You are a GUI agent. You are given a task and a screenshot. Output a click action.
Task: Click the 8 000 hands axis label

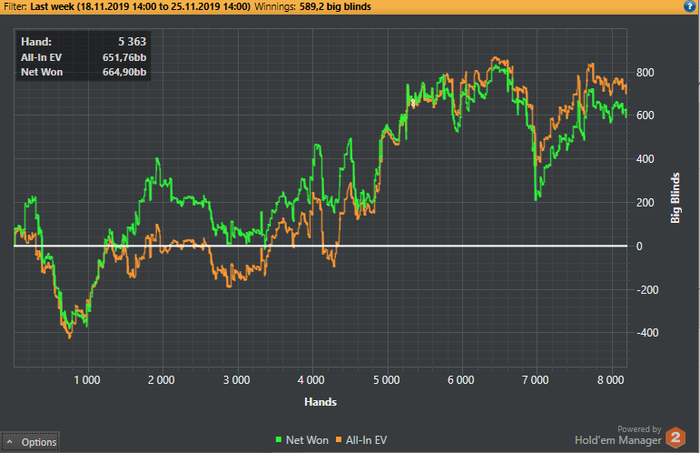611,380
